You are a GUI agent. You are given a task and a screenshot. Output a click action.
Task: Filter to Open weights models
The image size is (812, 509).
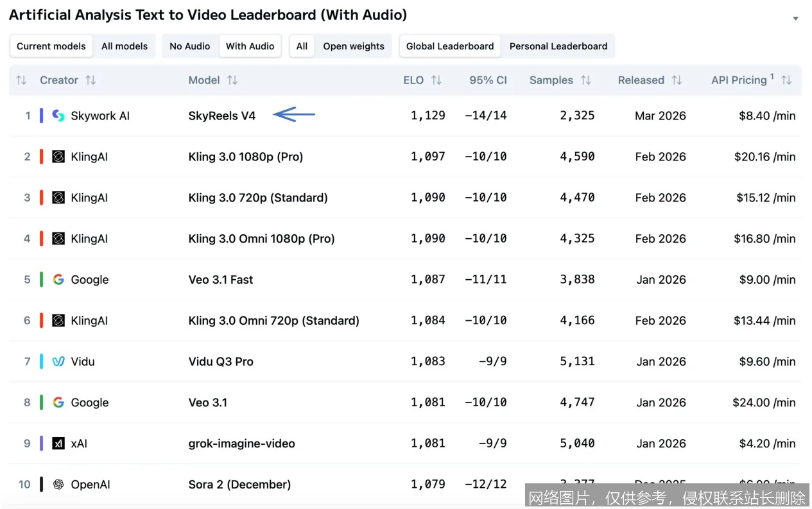point(353,46)
